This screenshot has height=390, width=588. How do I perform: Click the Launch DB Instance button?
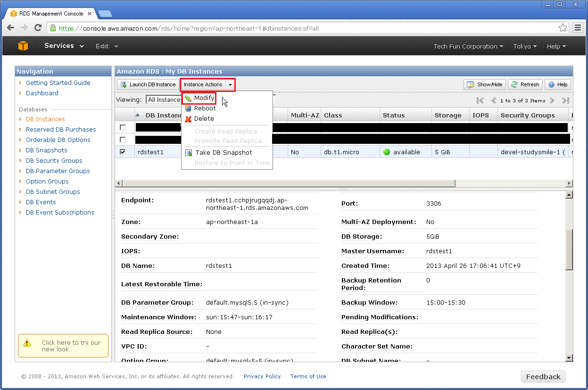148,85
